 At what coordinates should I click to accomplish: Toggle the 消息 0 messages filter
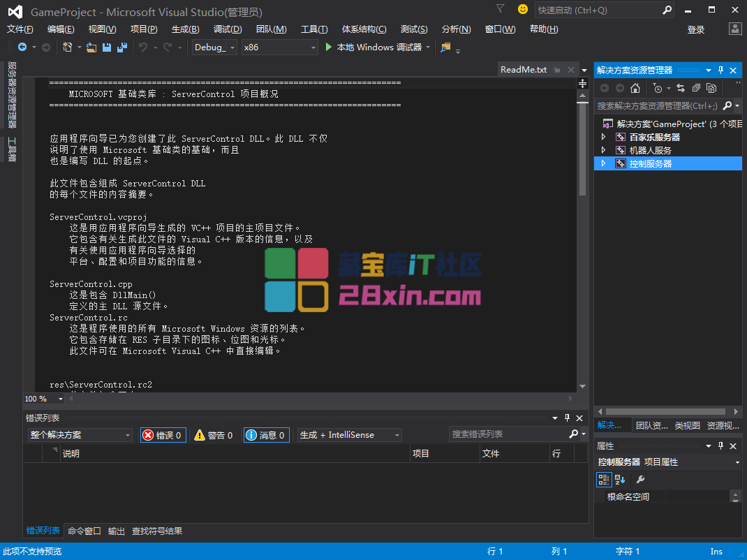[x=266, y=435]
